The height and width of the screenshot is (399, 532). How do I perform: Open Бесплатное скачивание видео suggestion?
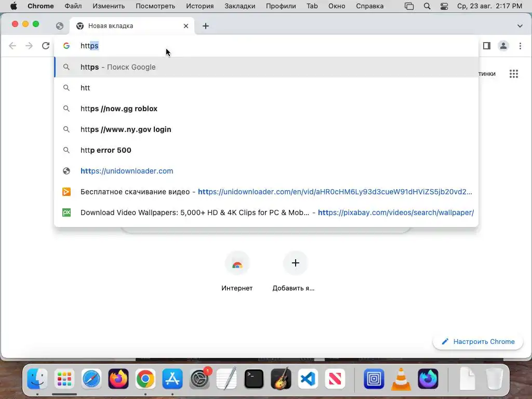tap(267, 192)
